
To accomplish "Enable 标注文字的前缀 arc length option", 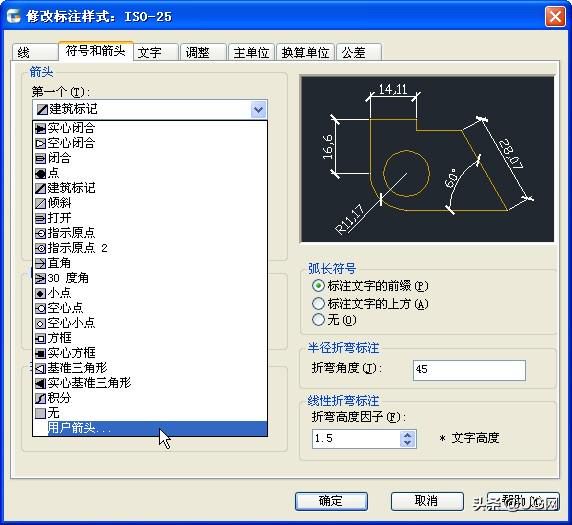I will tap(318, 286).
